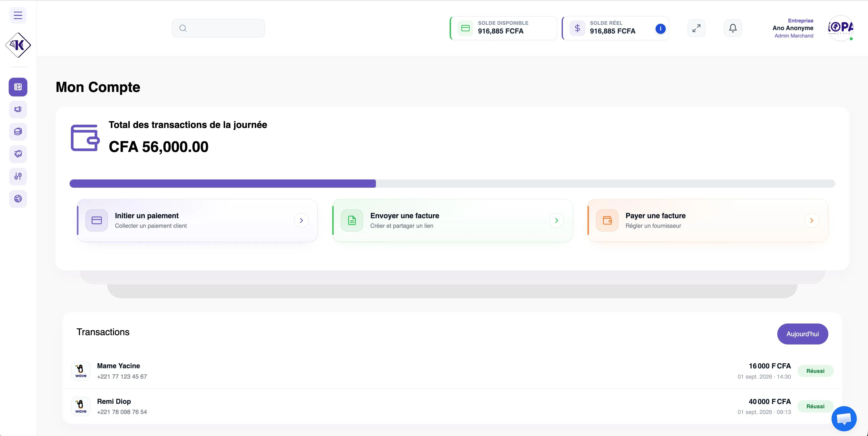Open Envoyer une facture chevron
868x436 pixels.
point(557,221)
